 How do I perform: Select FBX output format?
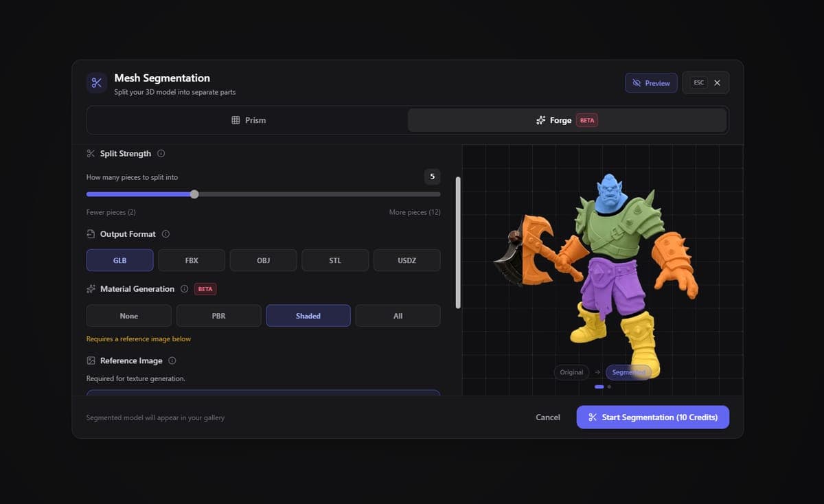[x=192, y=261]
